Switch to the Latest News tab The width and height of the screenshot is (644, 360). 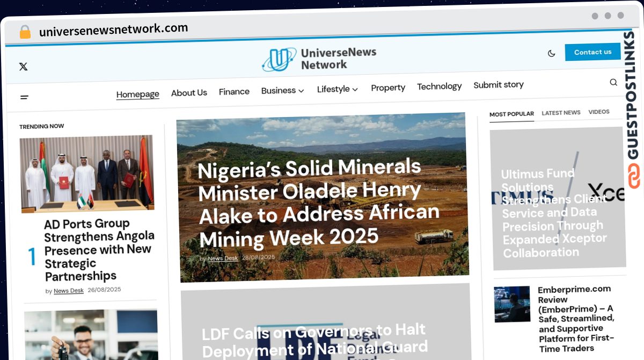click(561, 113)
